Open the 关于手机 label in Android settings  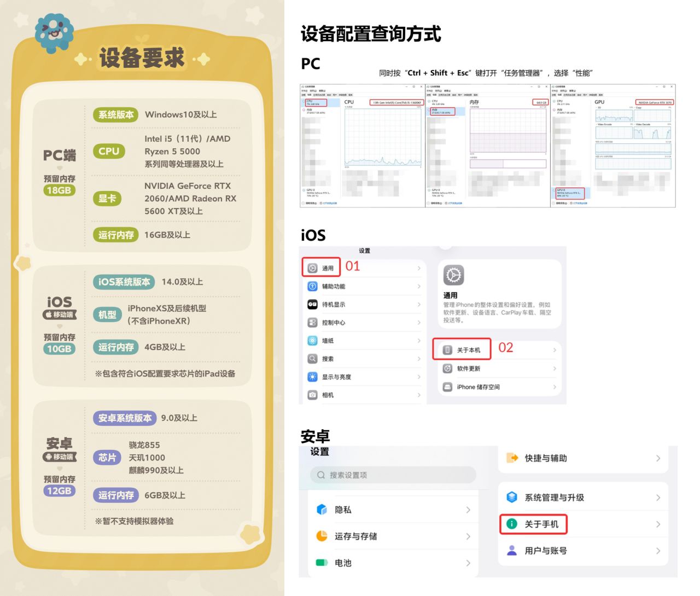tap(541, 524)
